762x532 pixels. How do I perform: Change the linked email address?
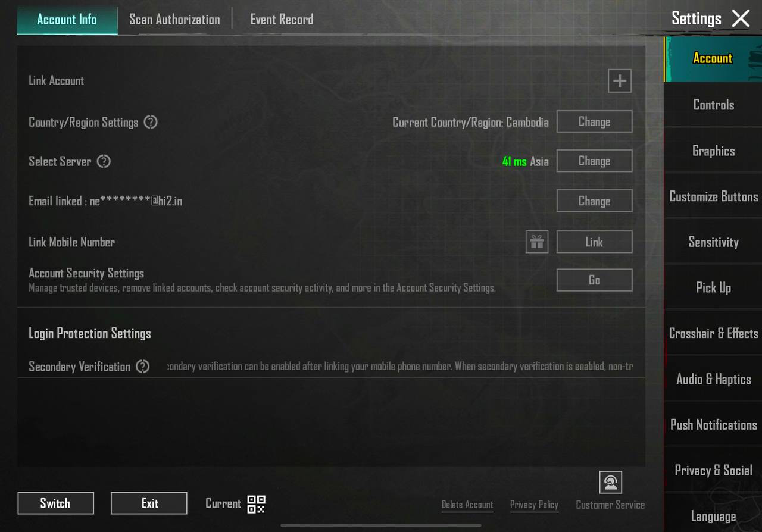(594, 201)
